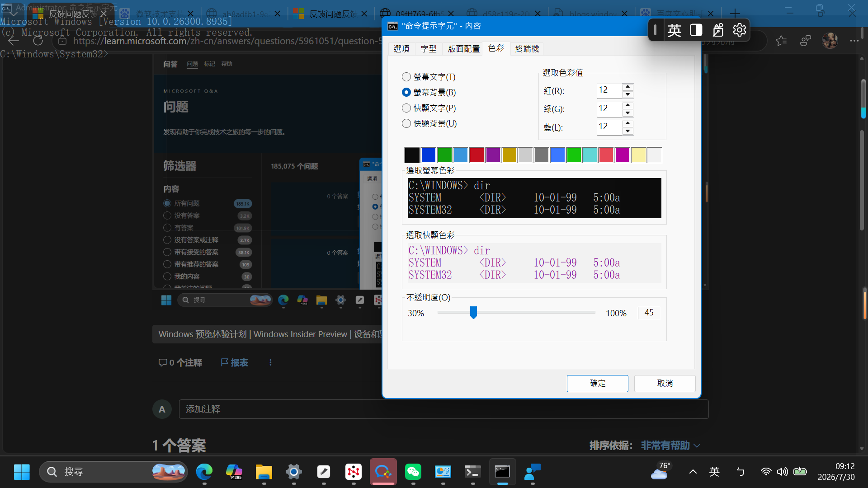868x488 pixels.
Task: Open IME settings gear icon
Action: coord(739,30)
